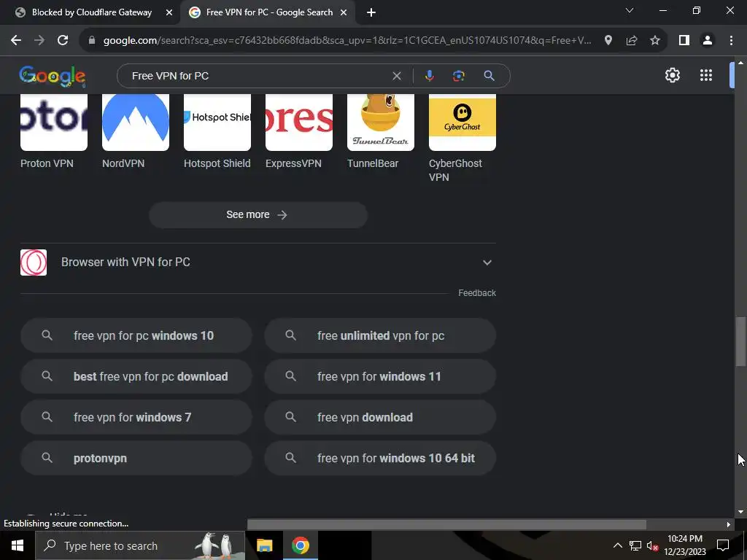
Task: Click vertical scrollbar down arrow
Action: [x=740, y=512]
